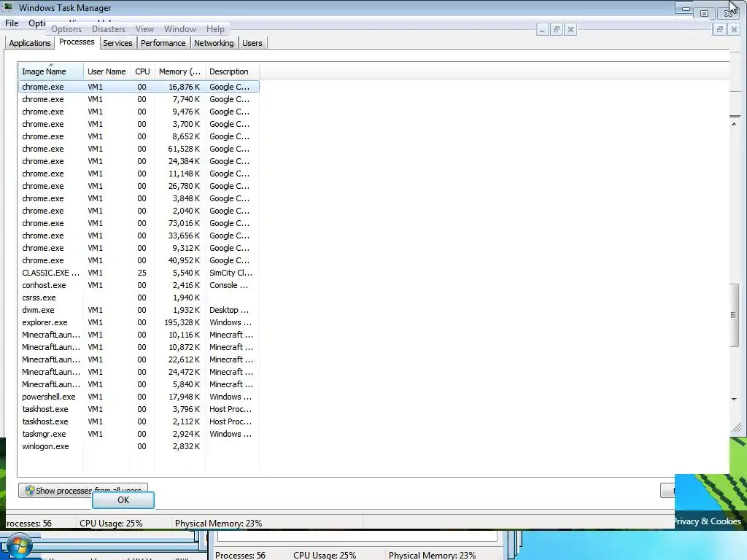
Task: Click the 195,328 K memory value
Action: (182, 322)
